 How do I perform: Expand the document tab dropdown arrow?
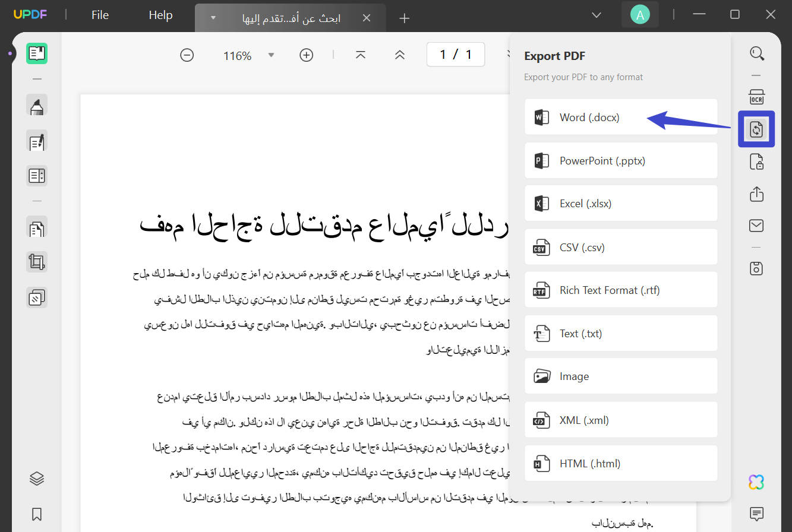click(213, 18)
